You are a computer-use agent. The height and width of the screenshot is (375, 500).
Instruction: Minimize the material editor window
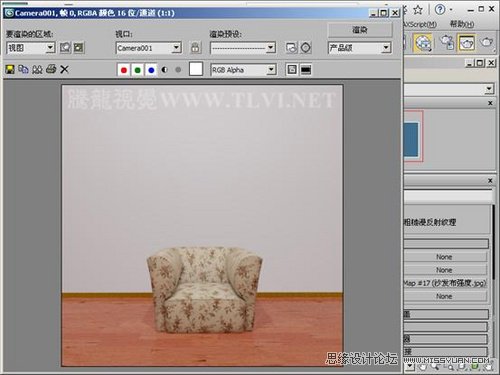pos(470,63)
